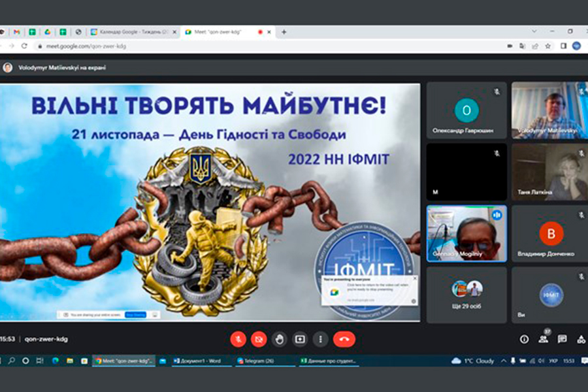Open Task View in the taskbar

(x=40, y=361)
